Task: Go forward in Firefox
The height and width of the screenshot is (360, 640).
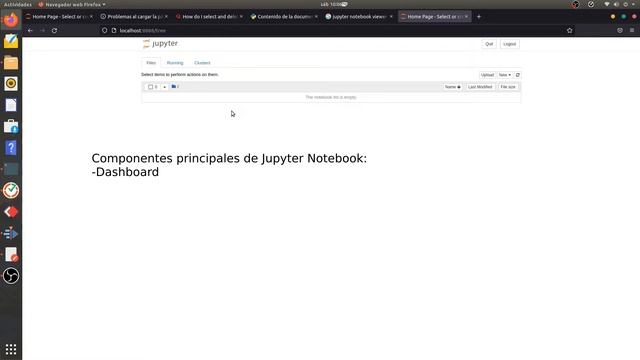Action: click(42, 31)
